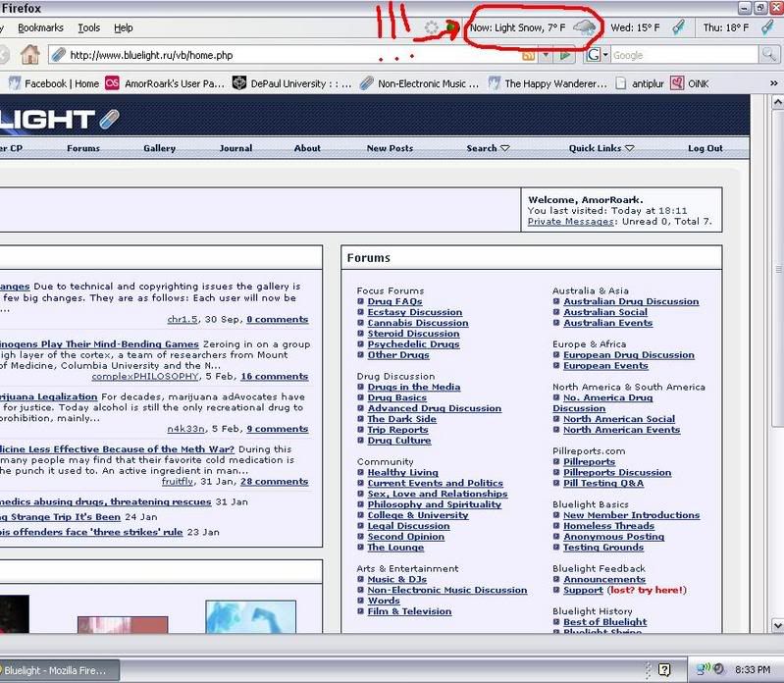Click the RSS feed icon in address bar
The image size is (784, 683).
[528, 56]
